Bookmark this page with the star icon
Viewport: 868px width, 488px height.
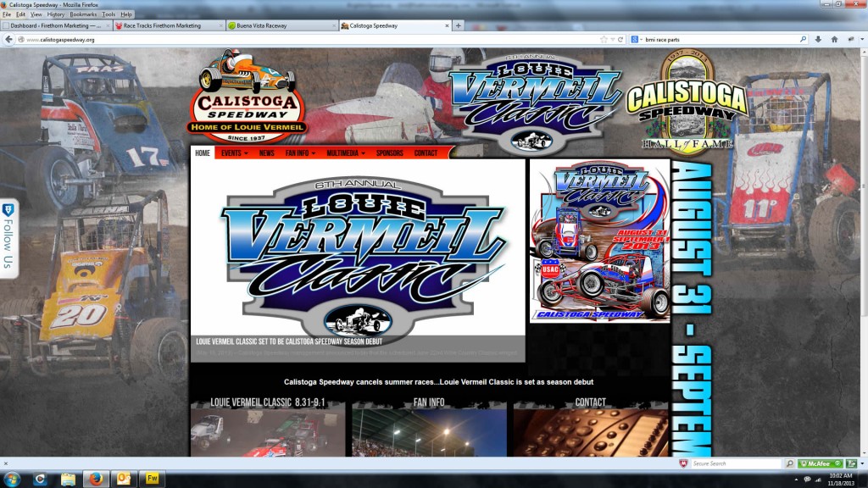click(x=604, y=40)
